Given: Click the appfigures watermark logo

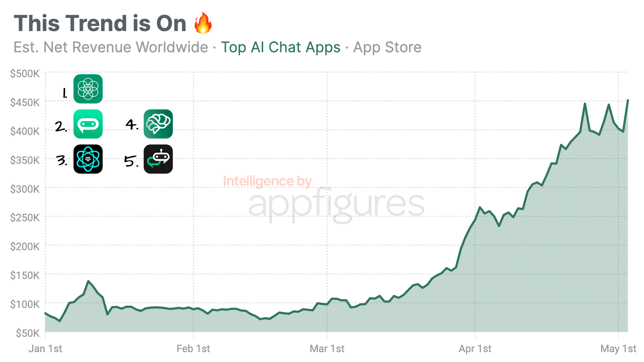Looking at the screenshot, I should click(336, 205).
